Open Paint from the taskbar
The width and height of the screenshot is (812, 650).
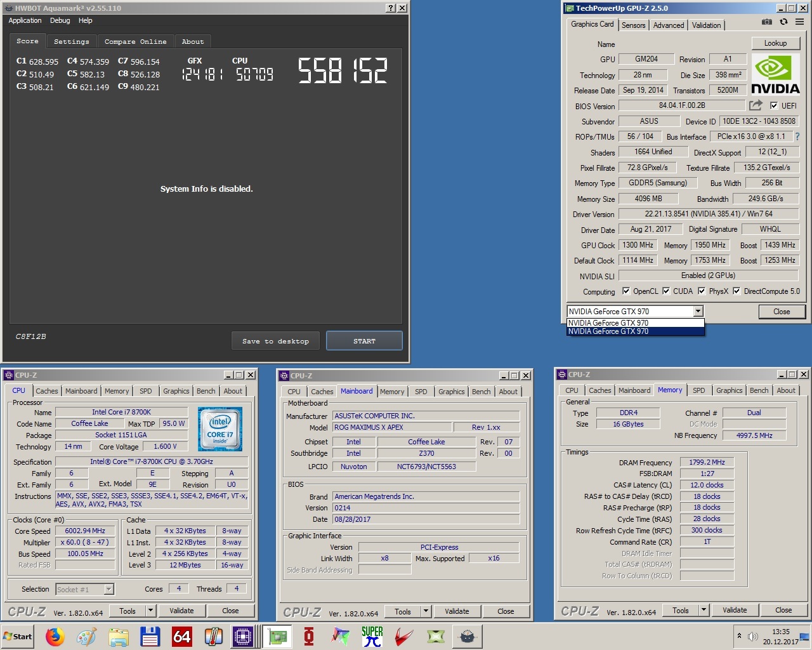point(86,636)
